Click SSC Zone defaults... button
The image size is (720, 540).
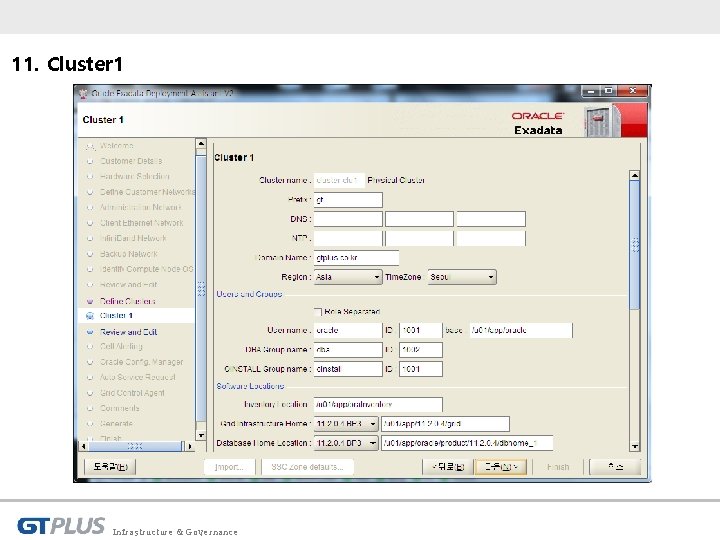click(307, 467)
